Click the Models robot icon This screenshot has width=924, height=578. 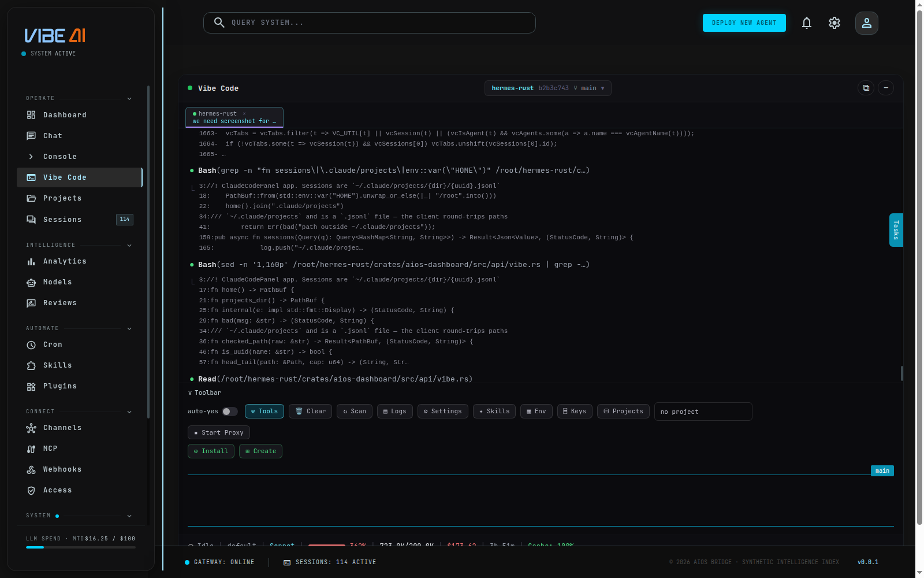(31, 282)
